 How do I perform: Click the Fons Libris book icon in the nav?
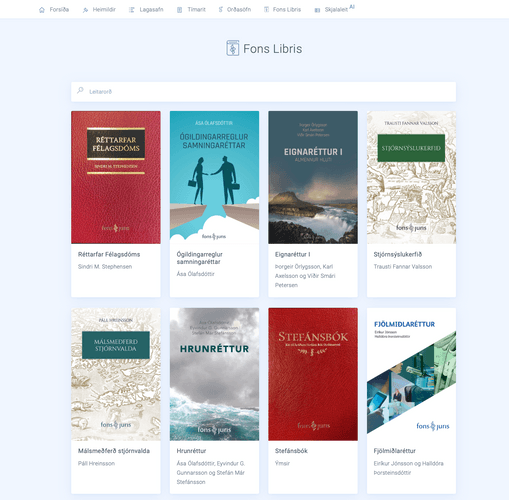(x=266, y=10)
